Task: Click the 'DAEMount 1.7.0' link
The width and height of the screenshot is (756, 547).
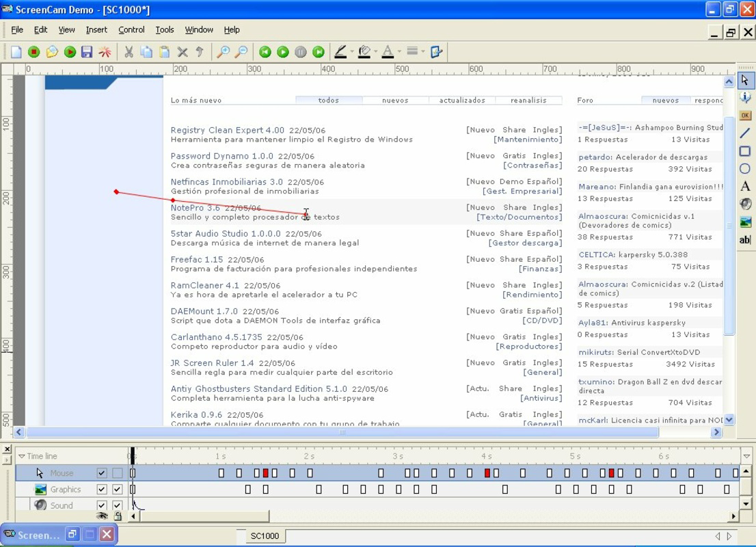Action: (204, 312)
